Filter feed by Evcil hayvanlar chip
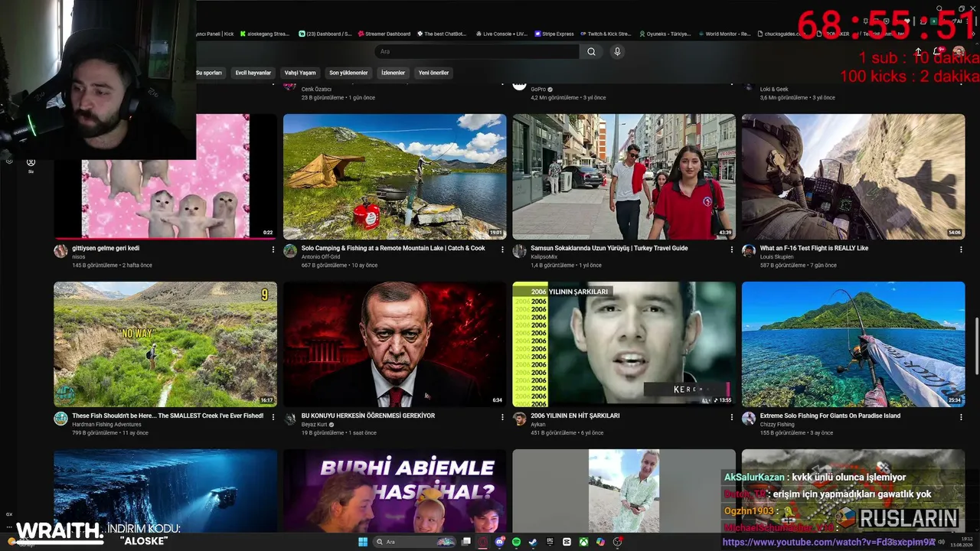980x551 pixels. (x=253, y=73)
